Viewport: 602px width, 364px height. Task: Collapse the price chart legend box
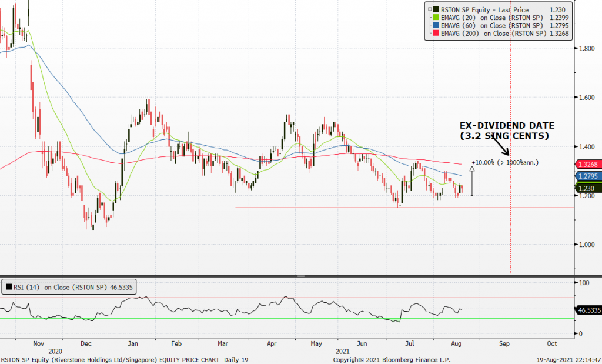429,9
